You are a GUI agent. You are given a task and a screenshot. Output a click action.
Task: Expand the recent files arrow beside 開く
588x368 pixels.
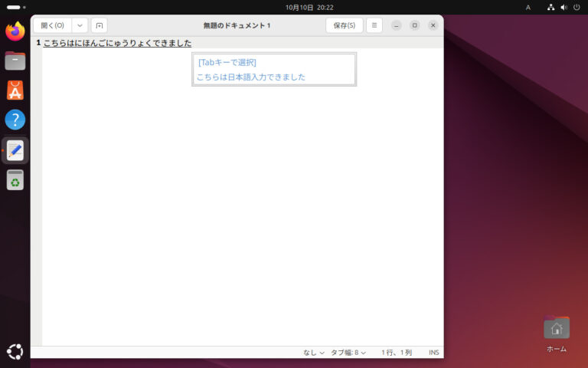pos(80,25)
